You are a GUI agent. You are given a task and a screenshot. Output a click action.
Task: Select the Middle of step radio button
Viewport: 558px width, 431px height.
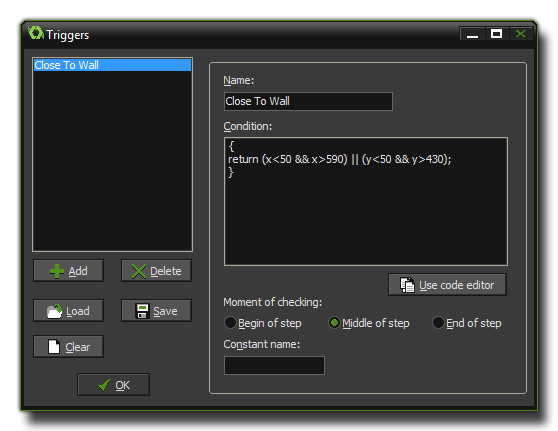click(x=334, y=323)
